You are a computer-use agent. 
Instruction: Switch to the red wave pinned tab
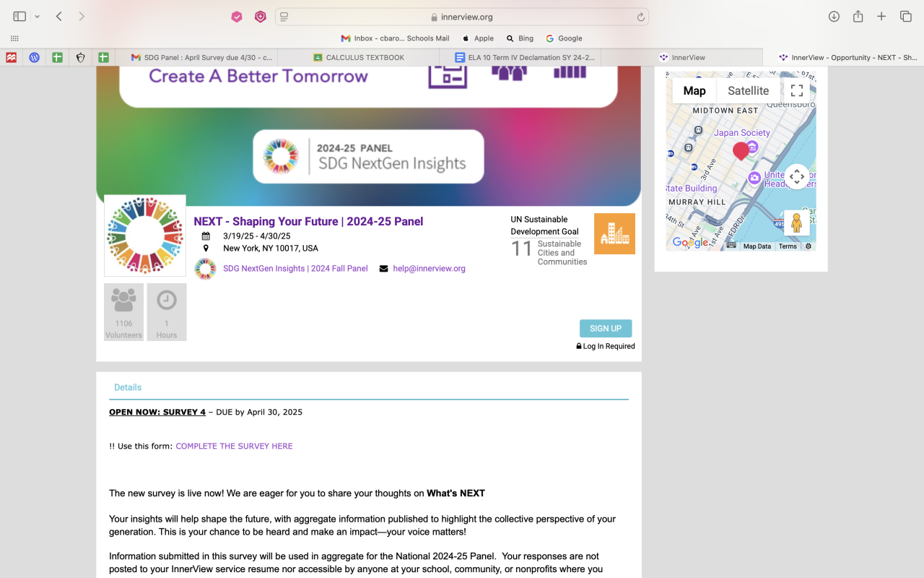point(11,57)
